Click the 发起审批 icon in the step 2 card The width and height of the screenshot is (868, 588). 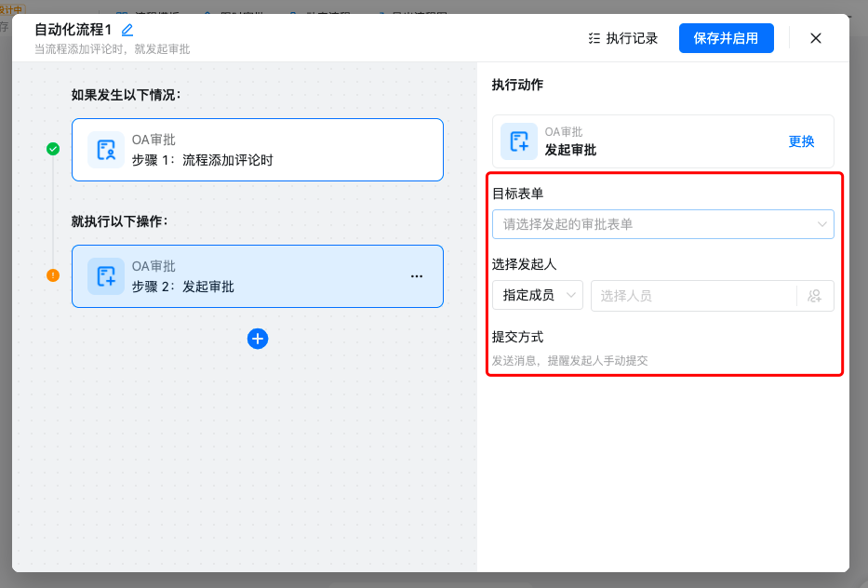click(x=106, y=276)
